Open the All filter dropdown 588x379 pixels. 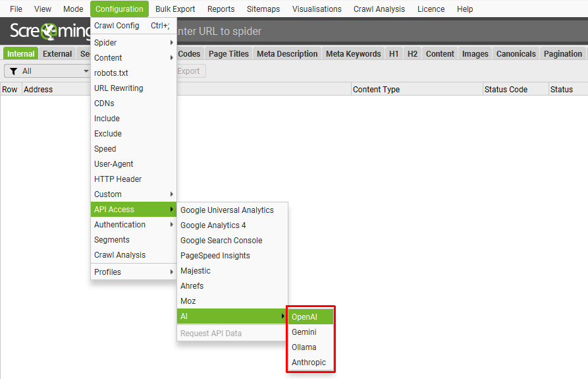pos(47,71)
